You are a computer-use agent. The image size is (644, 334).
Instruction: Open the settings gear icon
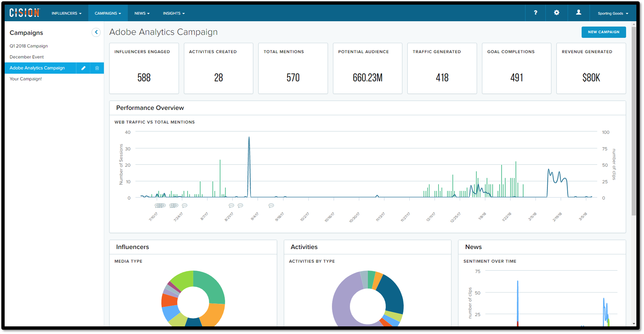point(556,13)
